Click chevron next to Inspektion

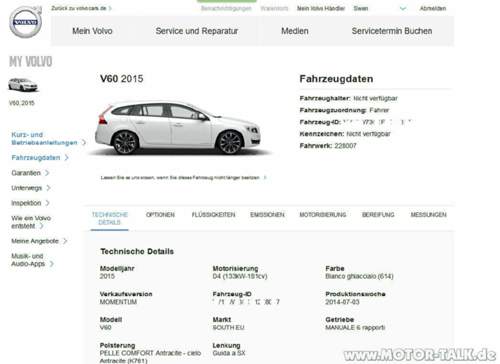pyautogui.click(x=47, y=203)
